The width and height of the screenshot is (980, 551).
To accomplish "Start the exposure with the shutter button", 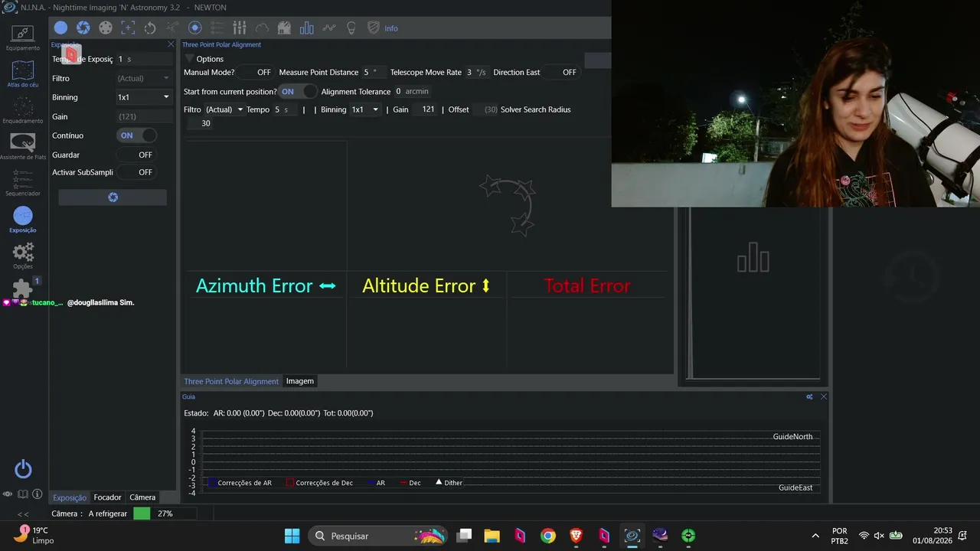I will [x=113, y=197].
